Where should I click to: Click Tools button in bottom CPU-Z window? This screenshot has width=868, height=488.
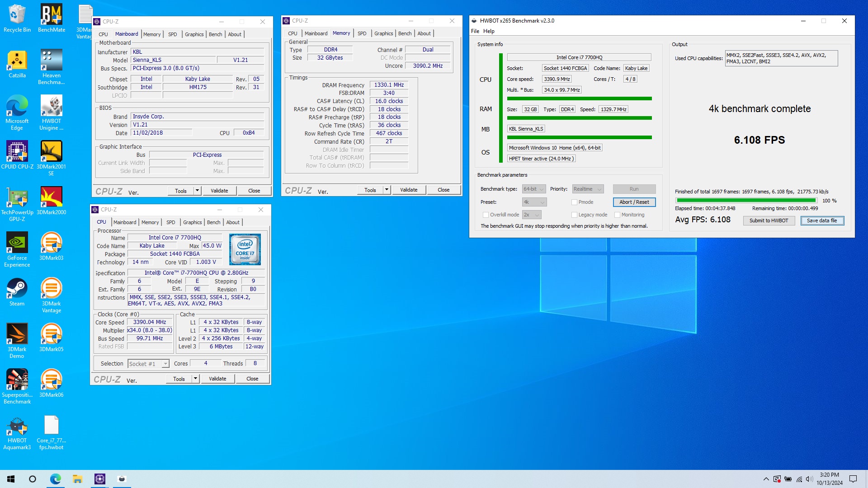(179, 379)
